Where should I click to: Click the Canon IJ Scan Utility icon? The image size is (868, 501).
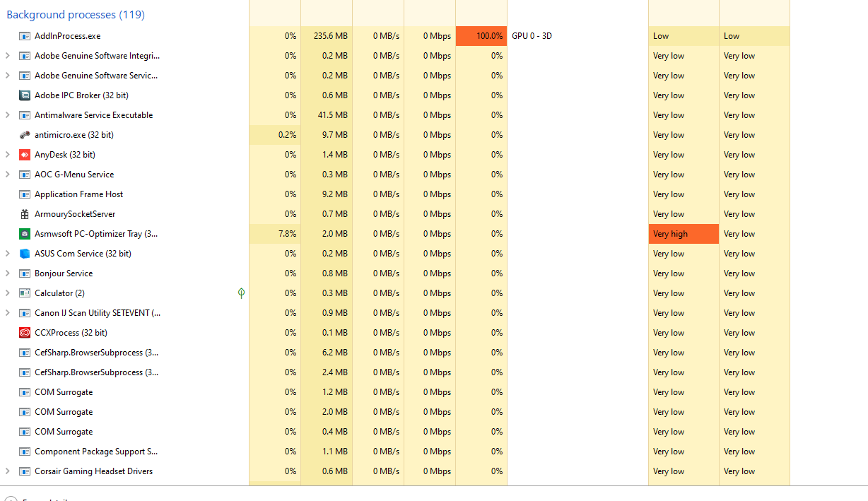pyautogui.click(x=25, y=313)
